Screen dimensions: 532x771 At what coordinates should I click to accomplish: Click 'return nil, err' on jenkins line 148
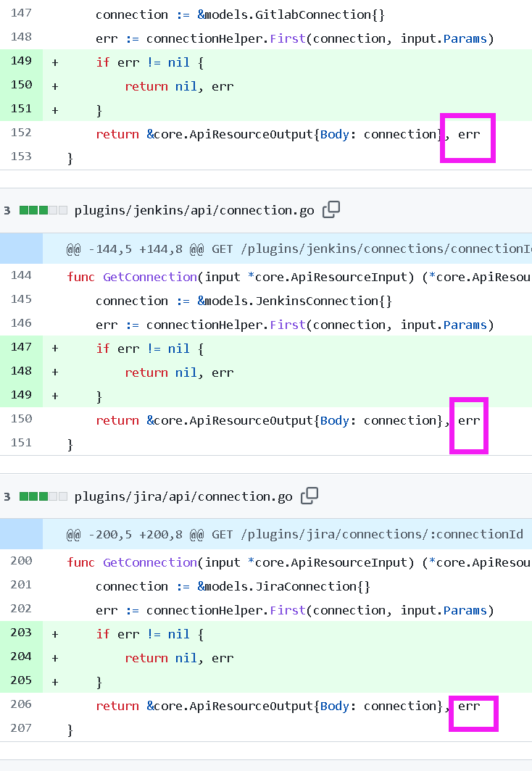(179, 372)
